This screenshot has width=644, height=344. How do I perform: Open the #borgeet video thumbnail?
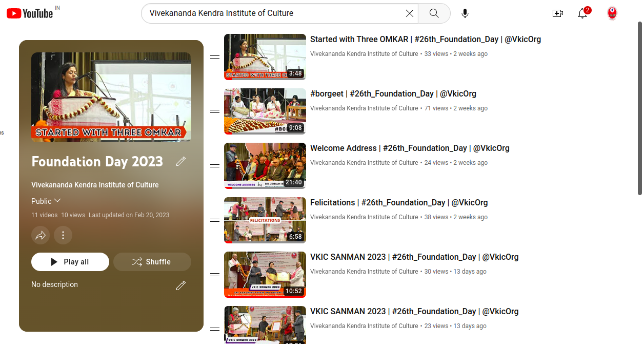265,111
